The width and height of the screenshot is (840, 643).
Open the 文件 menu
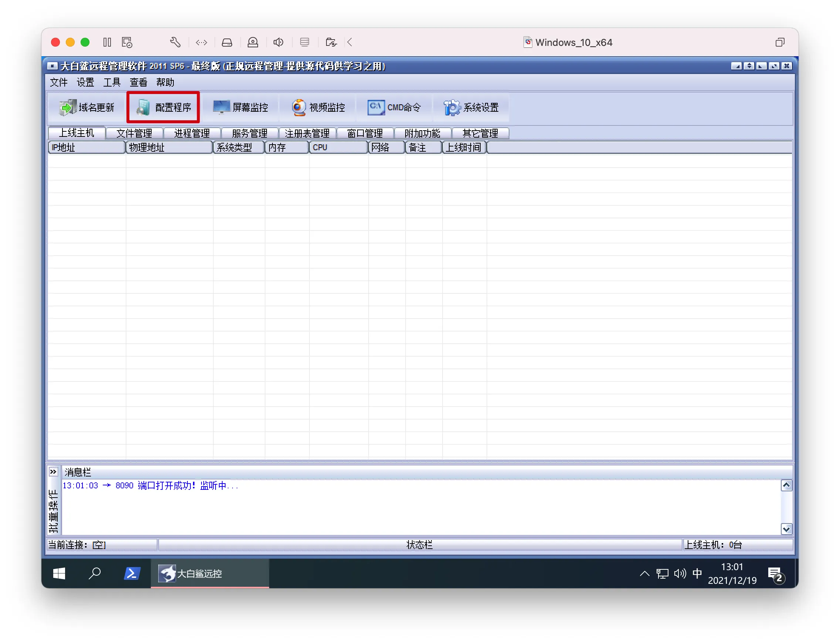coord(59,82)
